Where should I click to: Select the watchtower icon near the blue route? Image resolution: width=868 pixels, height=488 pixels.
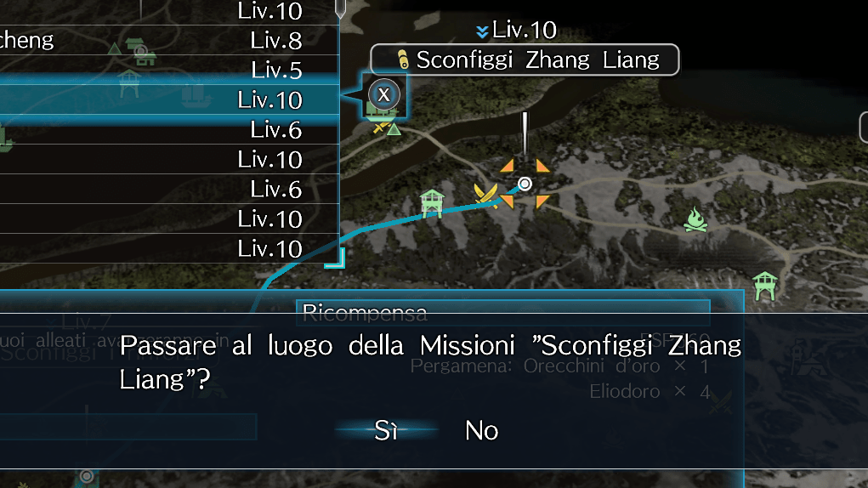tap(432, 202)
